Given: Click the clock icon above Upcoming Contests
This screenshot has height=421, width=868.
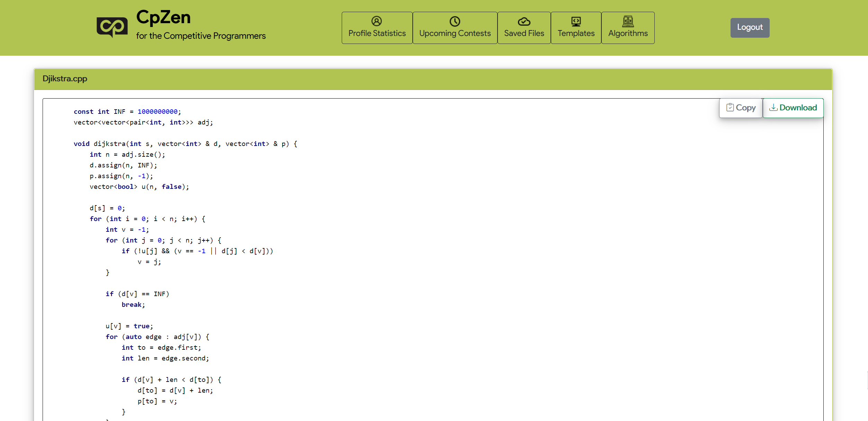Looking at the screenshot, I should (455, 21).
